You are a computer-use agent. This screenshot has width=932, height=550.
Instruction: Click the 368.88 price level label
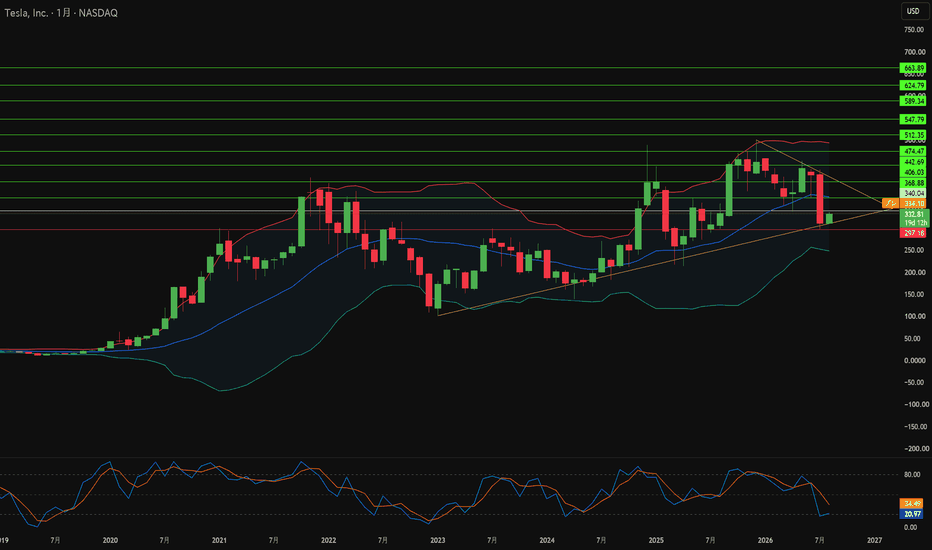pyautogui.click(x=914, y=183)
